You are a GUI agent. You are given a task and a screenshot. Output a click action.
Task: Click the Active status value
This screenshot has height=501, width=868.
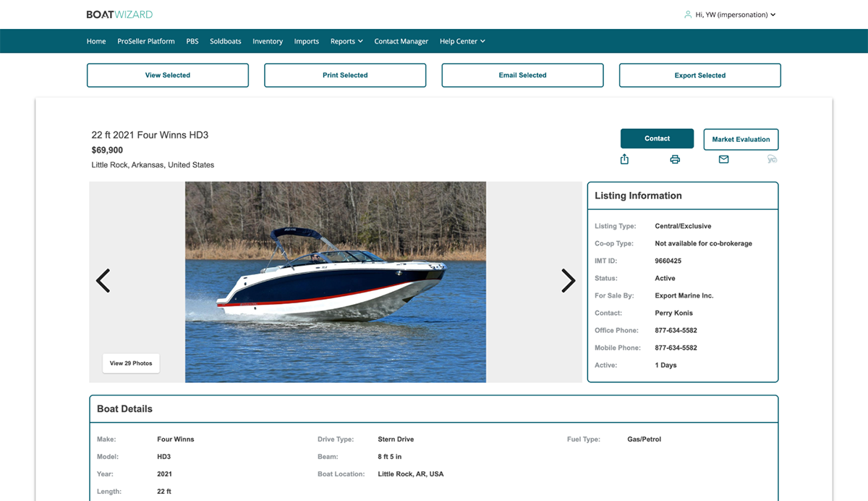(665, 278)
